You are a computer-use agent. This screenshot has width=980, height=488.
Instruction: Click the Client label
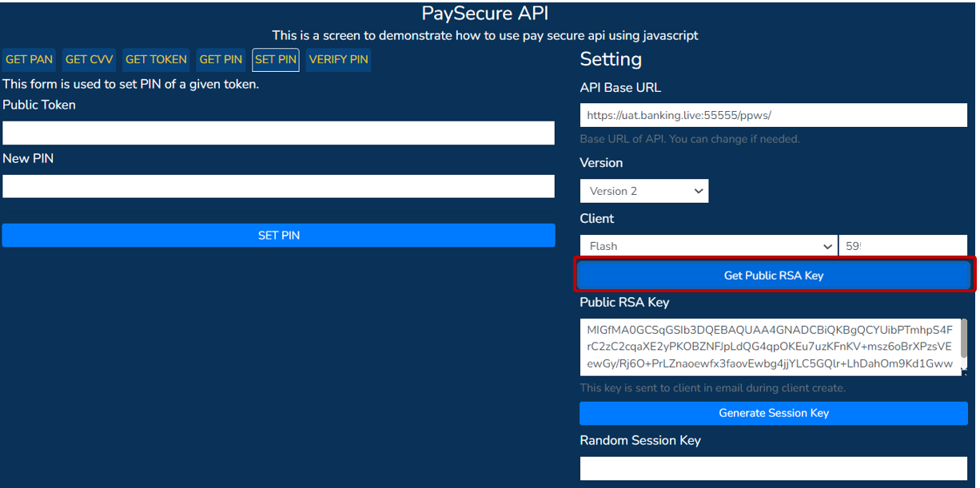point(597,218)
